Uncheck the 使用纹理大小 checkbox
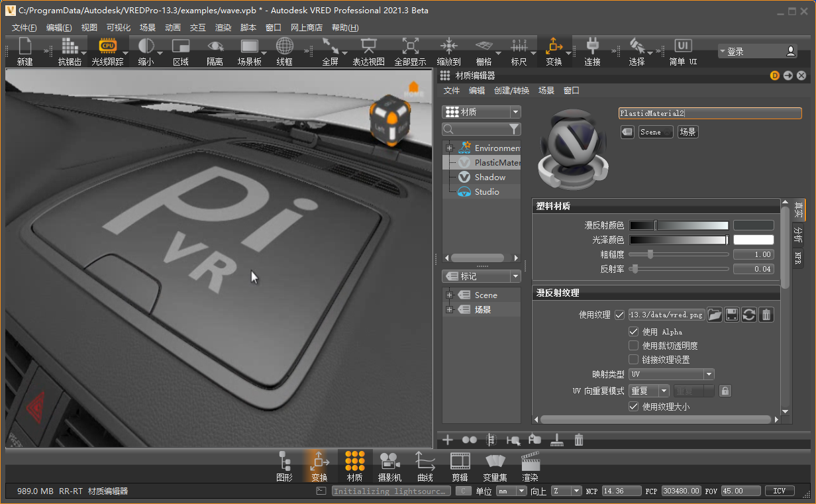The width and height of the screenshot is (816, 504). click(633, 407)
